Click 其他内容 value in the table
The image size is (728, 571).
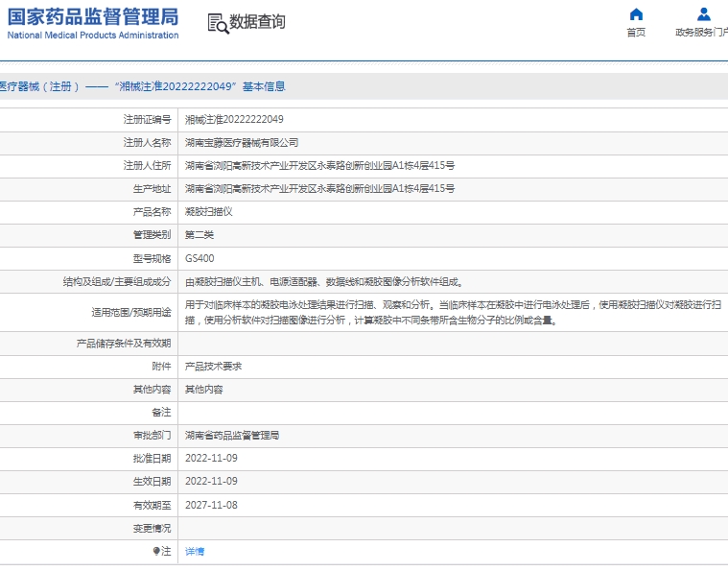click(203, 389)
